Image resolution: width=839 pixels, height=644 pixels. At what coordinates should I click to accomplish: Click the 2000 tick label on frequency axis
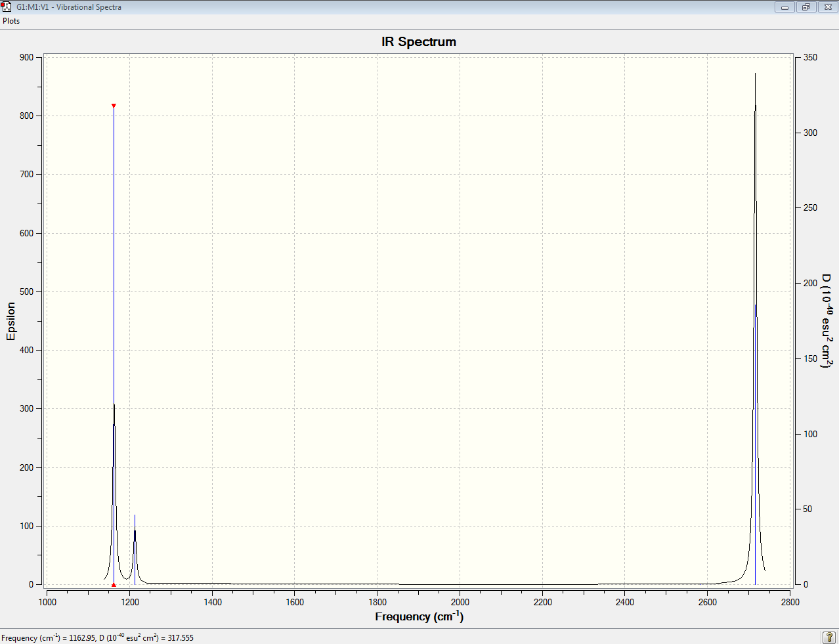[460, 602]
